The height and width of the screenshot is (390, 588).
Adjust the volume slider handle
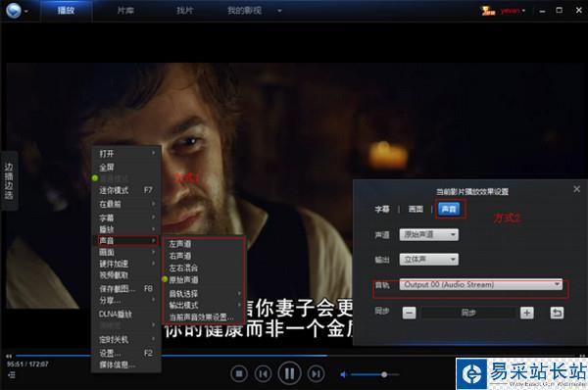coord(384,374)
